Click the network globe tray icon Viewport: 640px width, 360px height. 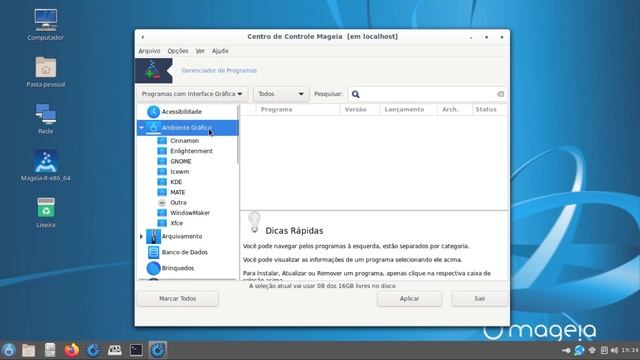[579, 350]
